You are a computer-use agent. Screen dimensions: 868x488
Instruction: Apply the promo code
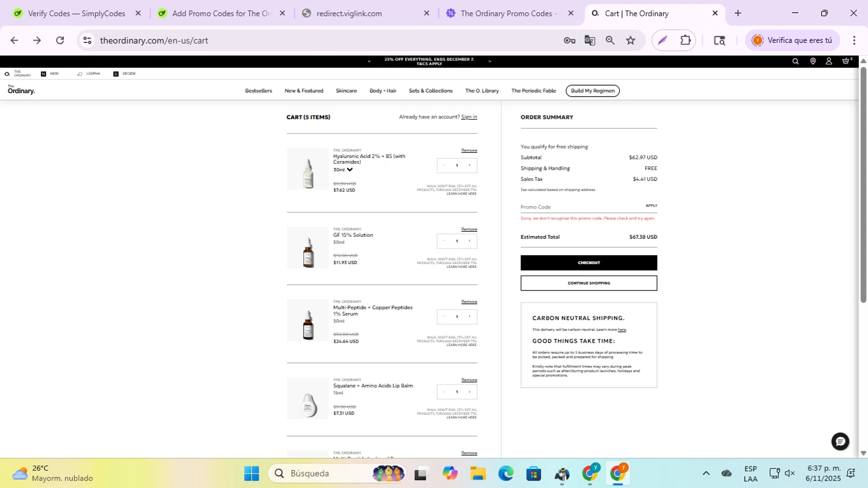click(651, 206)
